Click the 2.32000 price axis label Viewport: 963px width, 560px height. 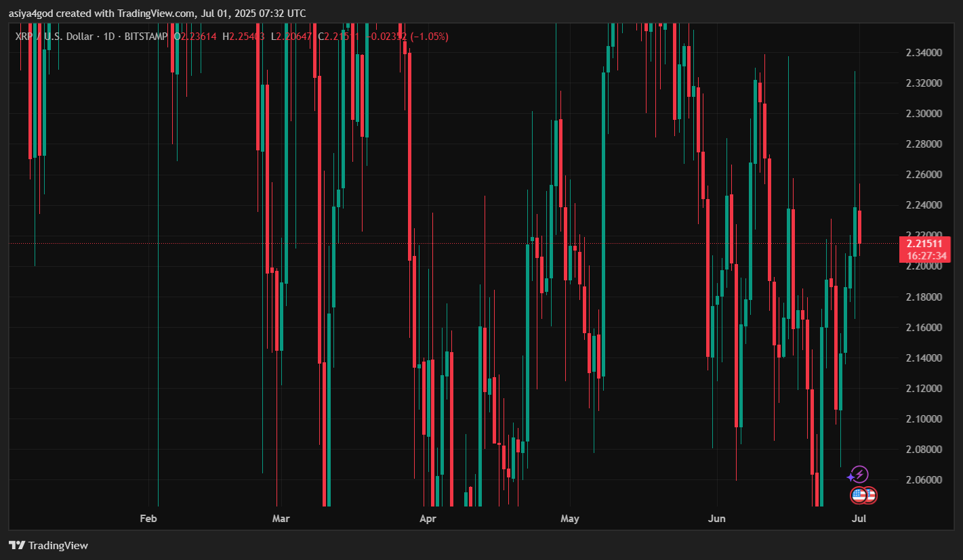pos(924,83)
